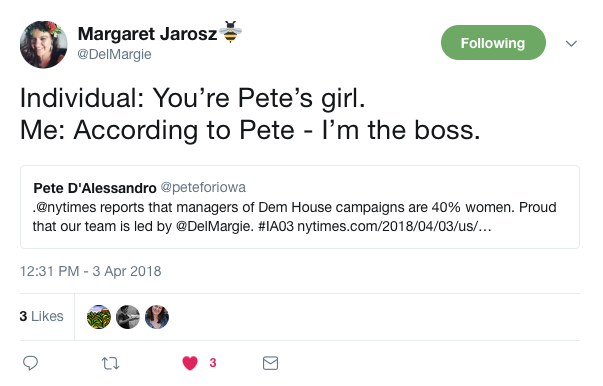This screenshot has height=386, width=603.
Task: Click the red heart like icon
Action: pos(190,363)
